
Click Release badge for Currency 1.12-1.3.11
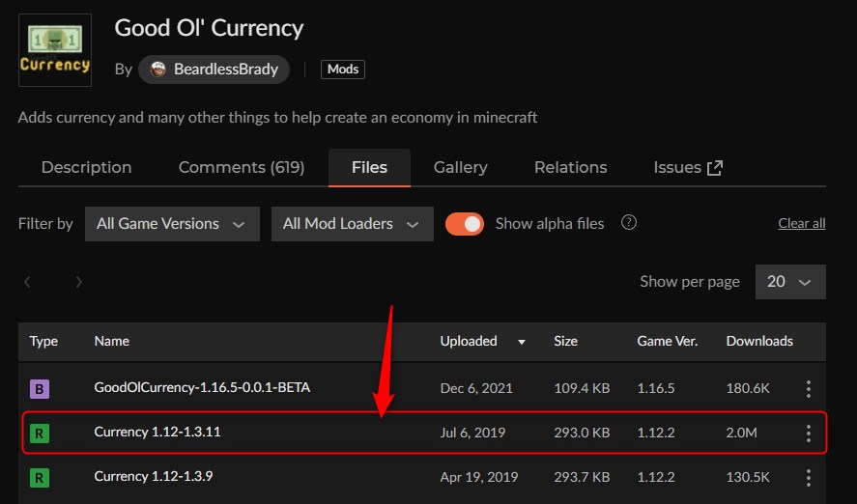(x=40, y=434)
